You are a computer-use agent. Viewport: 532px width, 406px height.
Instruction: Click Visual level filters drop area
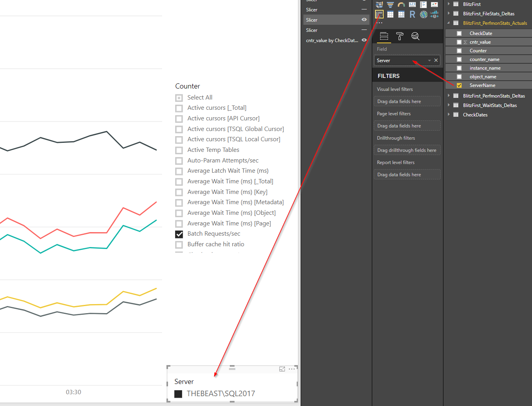(x=407, y=101)
